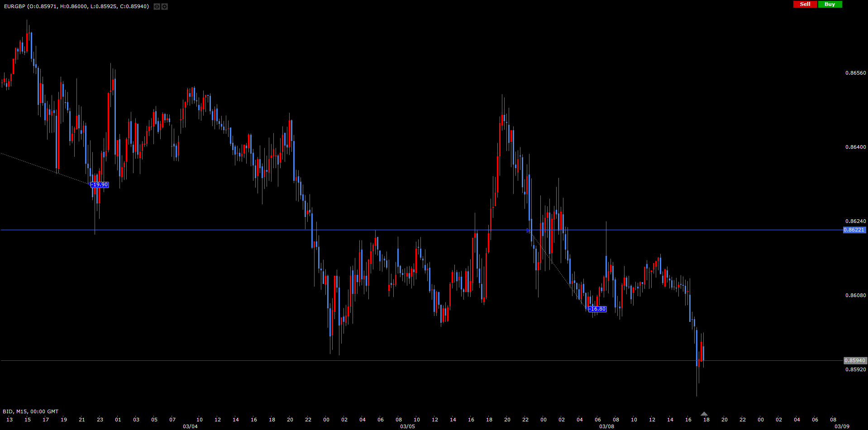Image resolution: width=868 pixels, height=430 pixels.
Task: Click the 0.86560 price axis label
Action: point(855,73)
